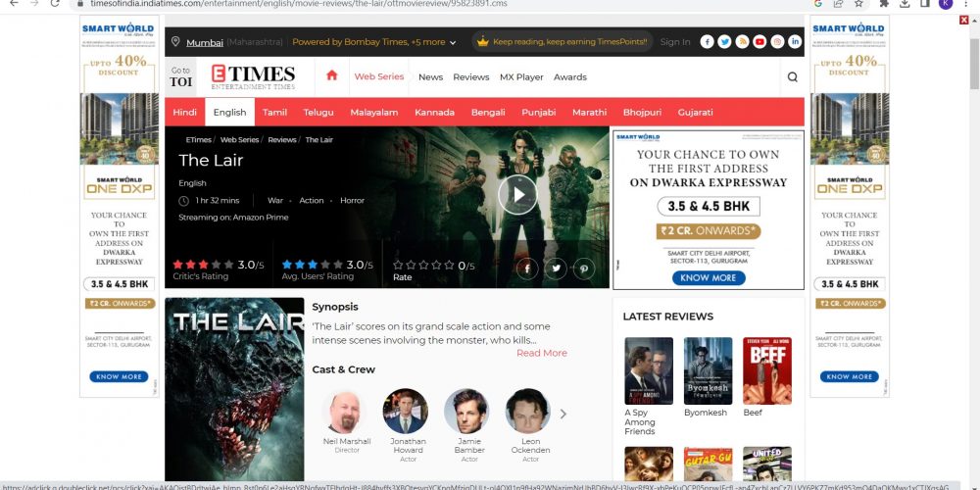Click The Lair movie poster
This screenshot has width=980, height=490.
(234, 391)
